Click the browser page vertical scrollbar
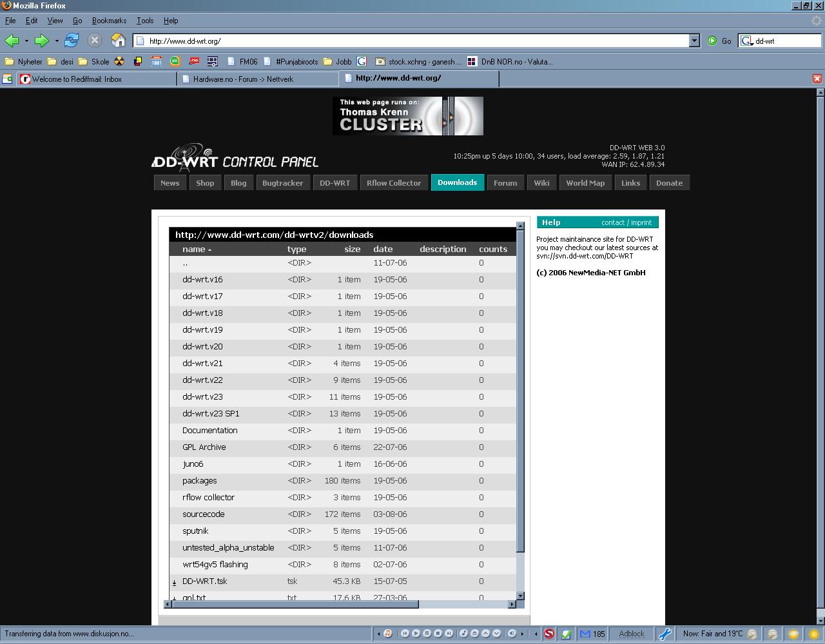This screenshot has height=644, width=825. tap(820, 351)
